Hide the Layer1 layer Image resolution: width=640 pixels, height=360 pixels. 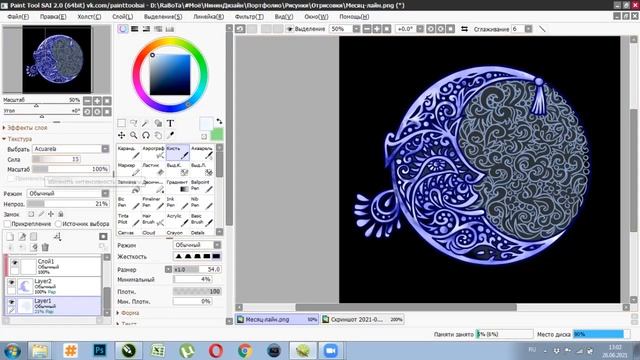[x=11, y=302]
